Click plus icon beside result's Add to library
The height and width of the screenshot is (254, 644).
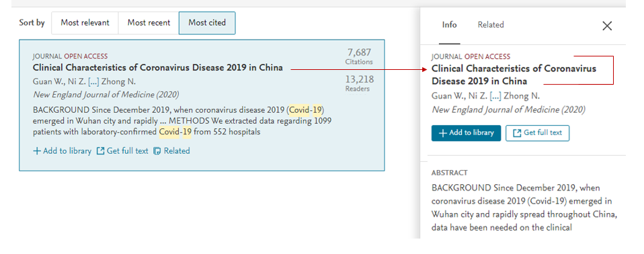click(37, 151)
